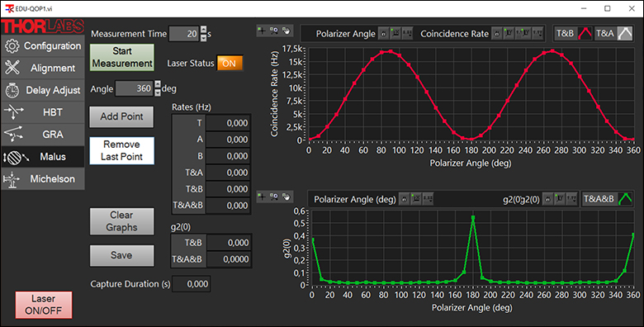Select pan hand tool on coincidence graph
The image size is (644, 327).
(286, 31)
